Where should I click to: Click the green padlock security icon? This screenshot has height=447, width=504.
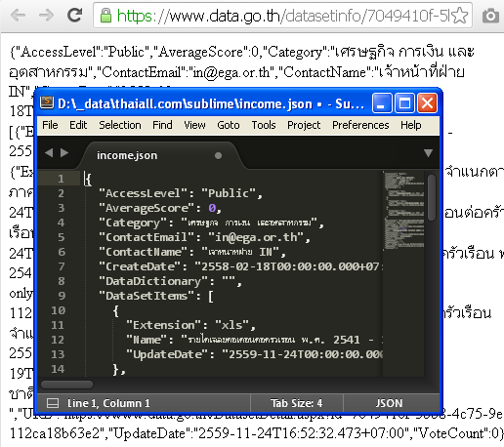[105, 16]
